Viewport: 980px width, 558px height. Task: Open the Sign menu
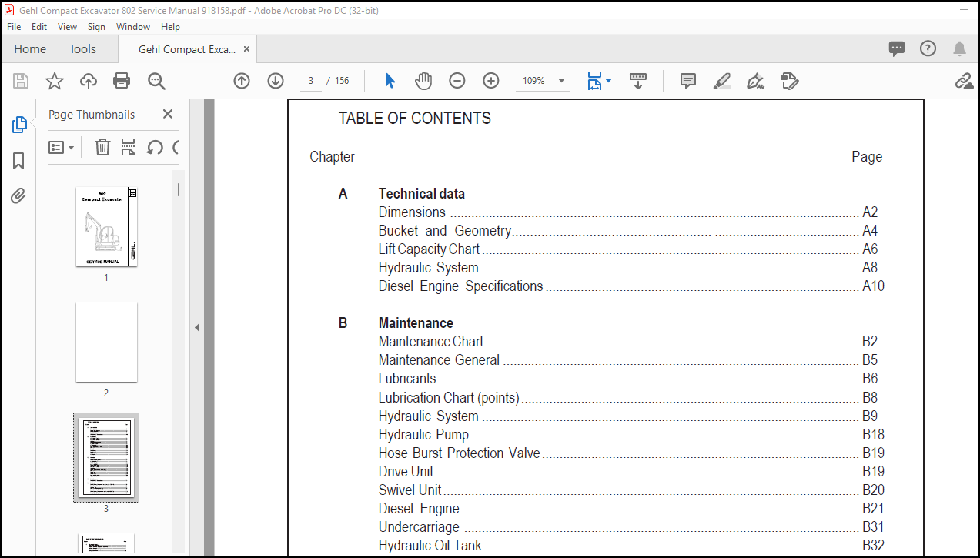pyautogui.click(x=96, y=26)
